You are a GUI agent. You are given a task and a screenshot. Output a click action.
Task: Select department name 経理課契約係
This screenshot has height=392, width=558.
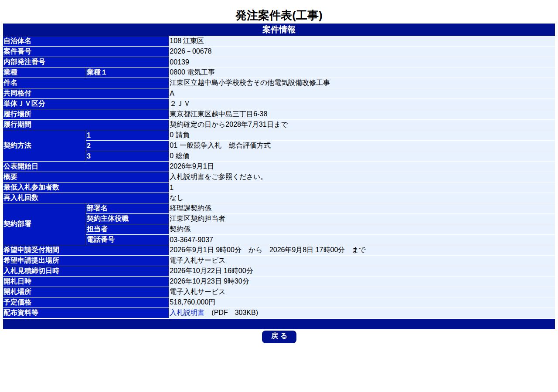pos(191,208)
